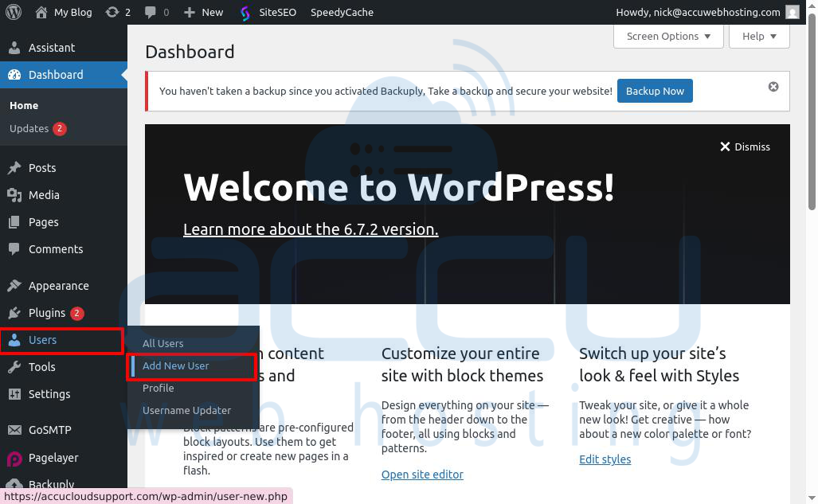Open the New menu label in admin bar

click(213, 12)
